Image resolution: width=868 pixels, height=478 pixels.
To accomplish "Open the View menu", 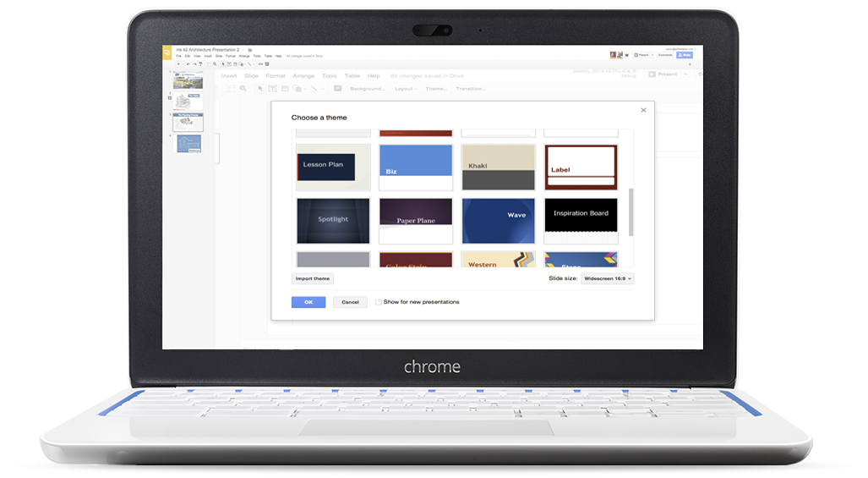I will (x=197, y=56).
